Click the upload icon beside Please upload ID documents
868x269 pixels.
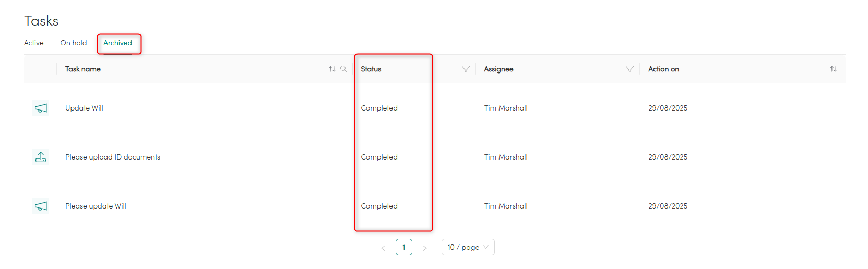pos(41,156)
